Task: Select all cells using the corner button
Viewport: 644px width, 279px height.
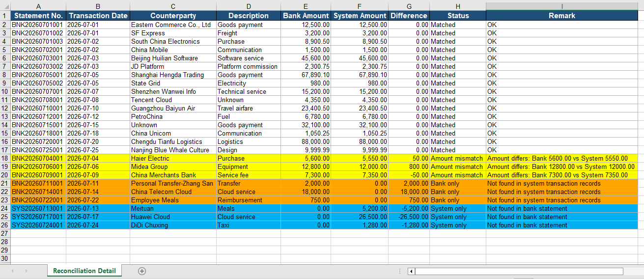Action: pyautogui.click(x=5, y=6)
